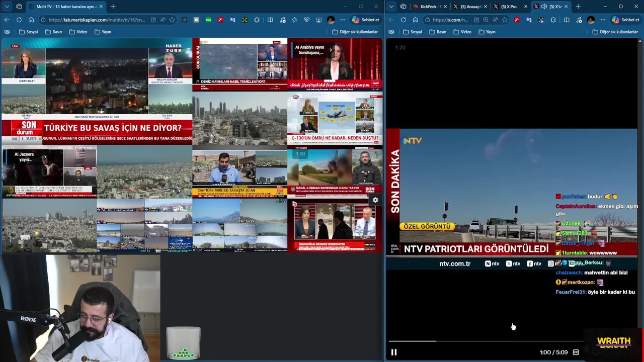Image resolution: width=644 pixels, height=362 pixels.
Task: Reload the Multi TV page
Action: point(19,20)
